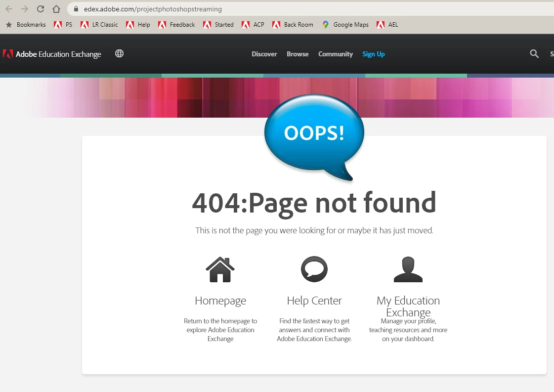Click the Adobe Education Exchange logo
The image size is (554, 392).
[52, 54]
